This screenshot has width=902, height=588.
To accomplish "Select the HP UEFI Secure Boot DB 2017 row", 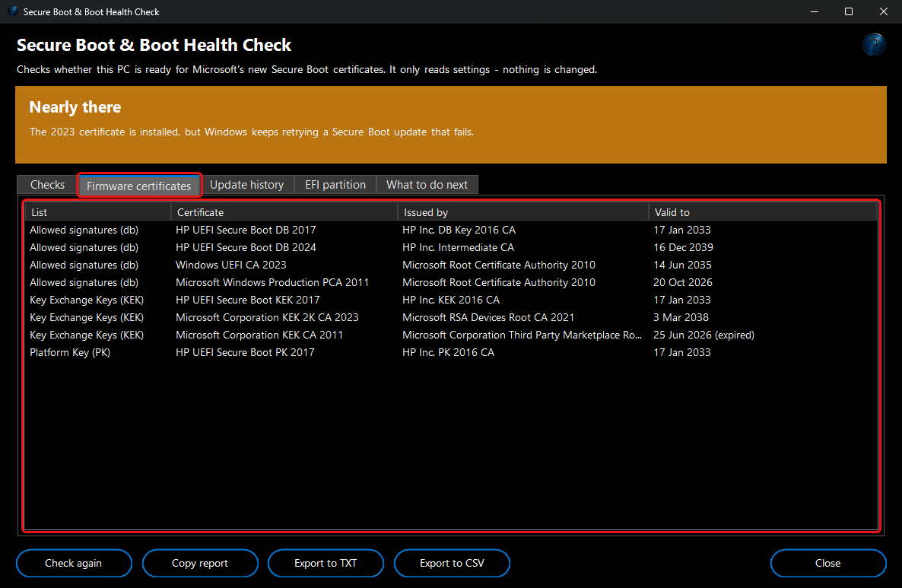I will [x=451, y=230].
